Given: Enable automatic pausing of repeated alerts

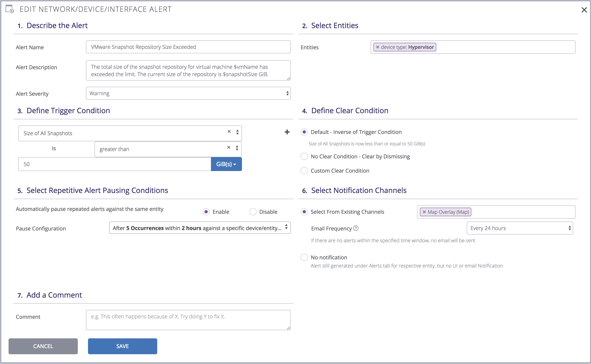Looking at the screenshot, I should tap(206, 212).
